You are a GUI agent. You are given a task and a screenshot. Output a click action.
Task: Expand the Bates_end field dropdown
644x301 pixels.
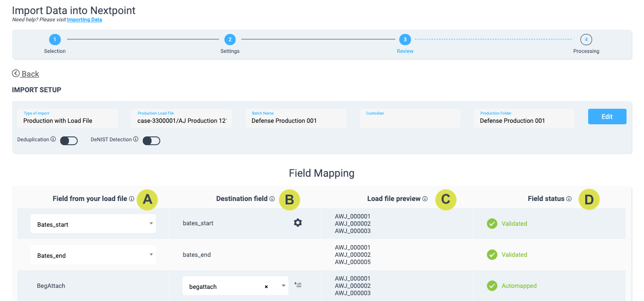[93, 255]
